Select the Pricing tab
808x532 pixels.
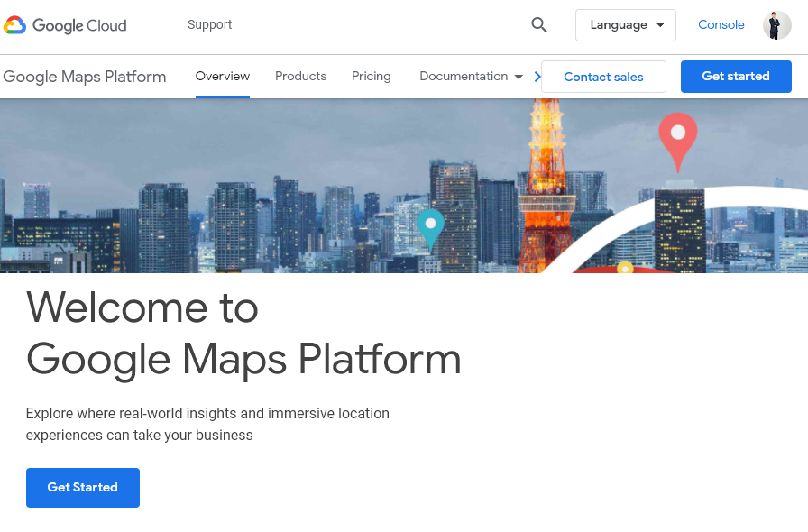pyautogui.click(x=372, y=77)
